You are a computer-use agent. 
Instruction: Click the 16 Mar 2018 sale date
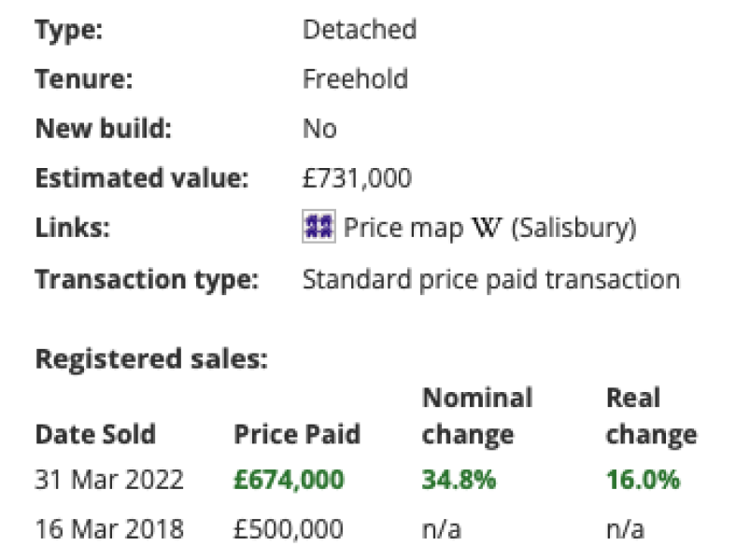[109, 530]
